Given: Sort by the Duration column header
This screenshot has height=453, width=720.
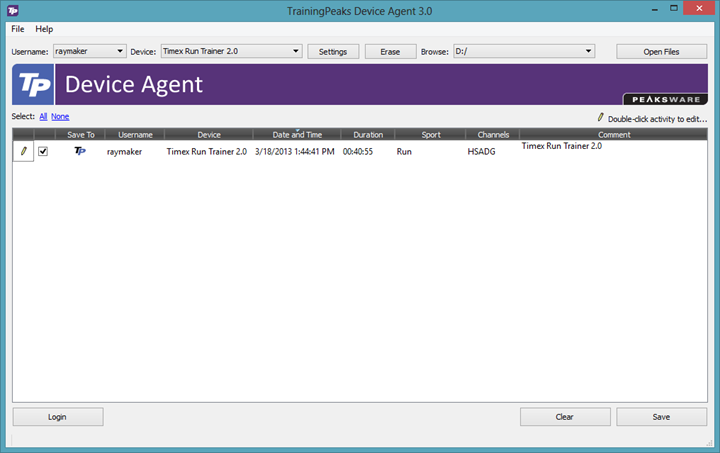Looking at the screenshot, I should [368, 134].
